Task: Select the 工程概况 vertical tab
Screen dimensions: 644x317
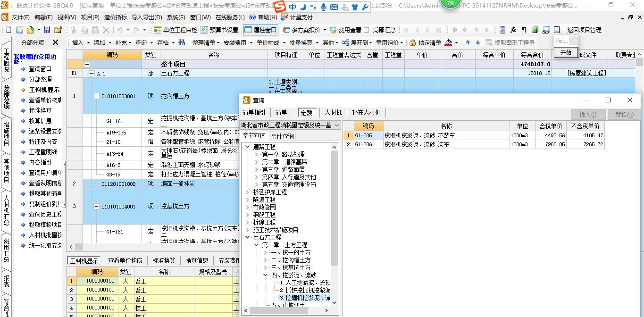Action: 6,60
